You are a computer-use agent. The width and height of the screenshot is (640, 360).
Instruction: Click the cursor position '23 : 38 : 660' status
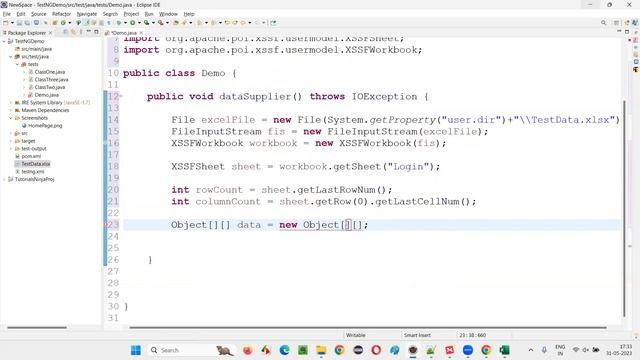point(472,335)
